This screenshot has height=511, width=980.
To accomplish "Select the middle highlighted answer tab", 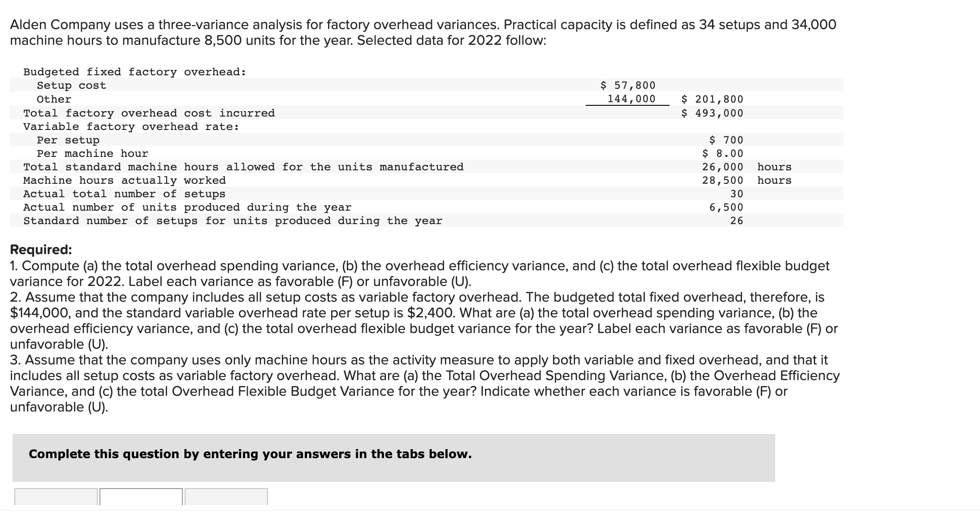I will [140, 498].
